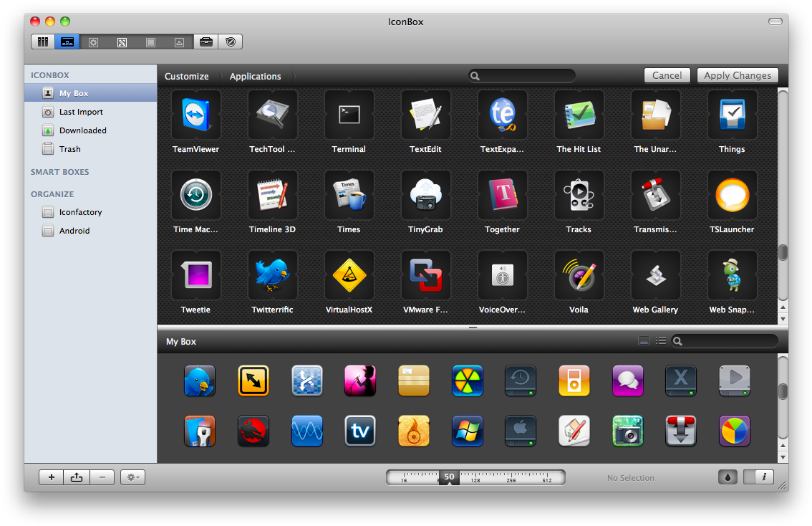This screenshot has height=526, width=812.
Task: Select the Voila app icon
Action: (579, 275)
